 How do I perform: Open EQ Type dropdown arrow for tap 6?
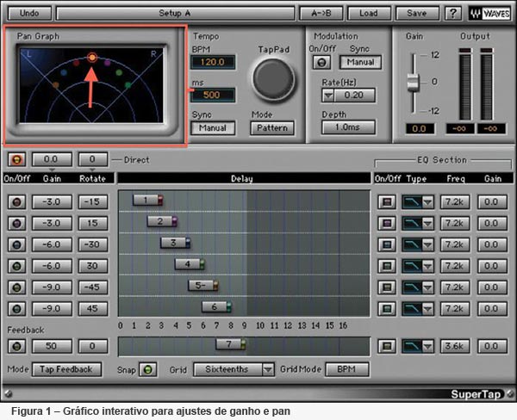click(428, 309)
